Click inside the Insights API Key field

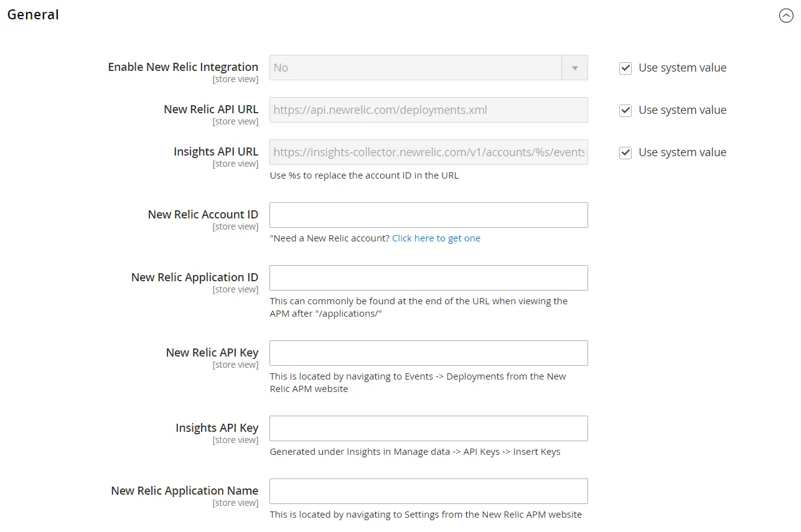pyautogui.click(x=428, y=428)
